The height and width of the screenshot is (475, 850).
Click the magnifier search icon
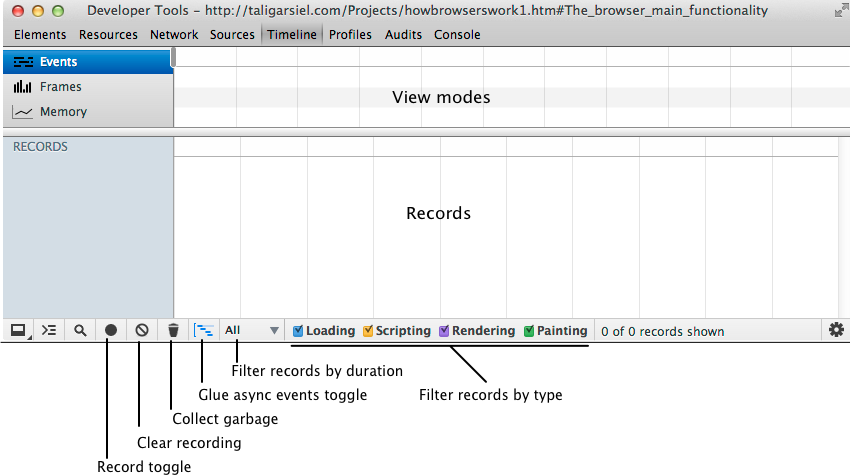click(80, 330)
